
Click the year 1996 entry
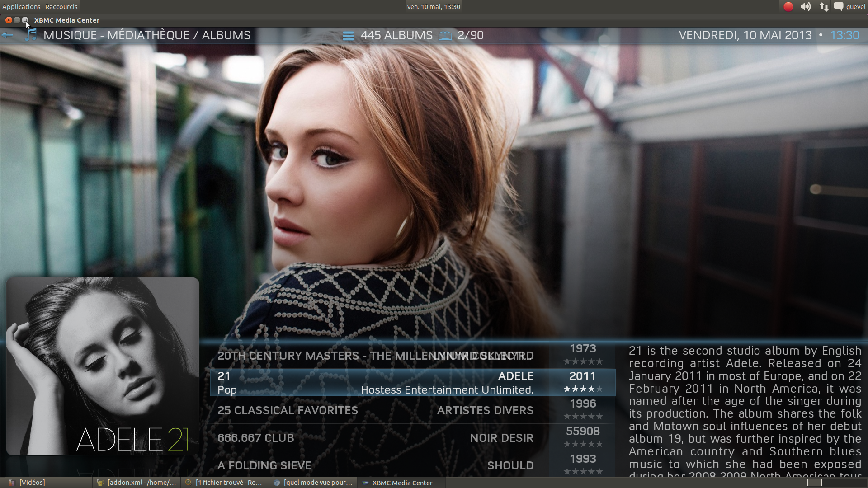pyautogui.click(x=583, y=404)
